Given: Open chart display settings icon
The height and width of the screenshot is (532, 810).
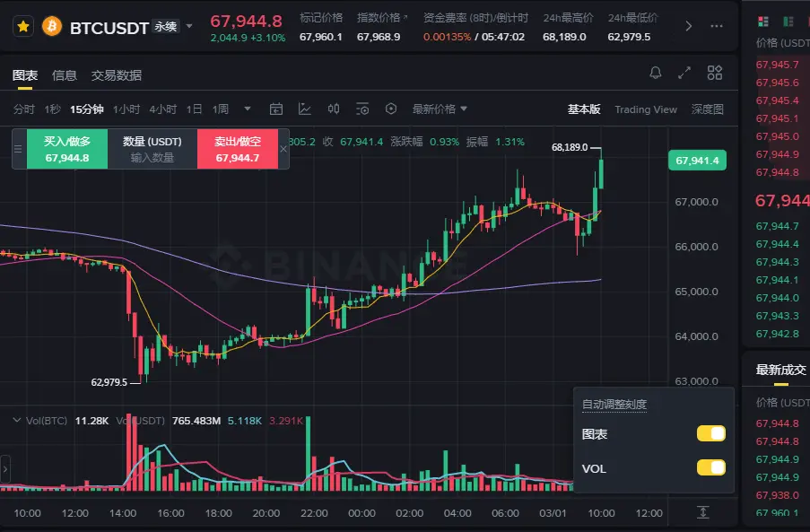Looking at the screenshot, I should tap(362, 109).
